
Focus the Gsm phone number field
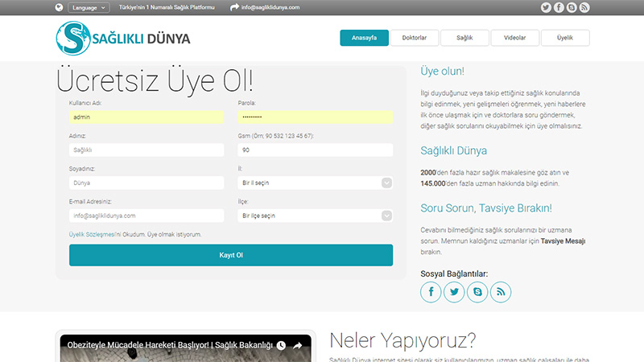click(x=315, y=150)
